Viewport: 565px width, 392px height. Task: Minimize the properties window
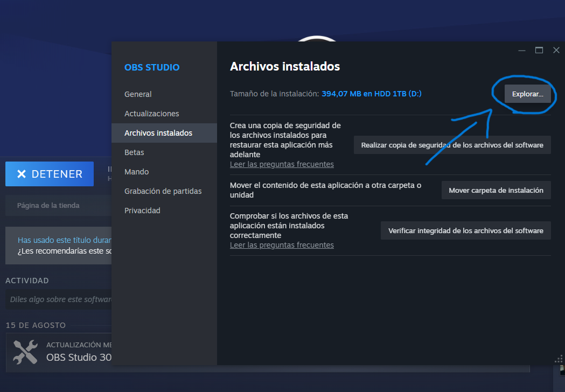coord(522,51)
